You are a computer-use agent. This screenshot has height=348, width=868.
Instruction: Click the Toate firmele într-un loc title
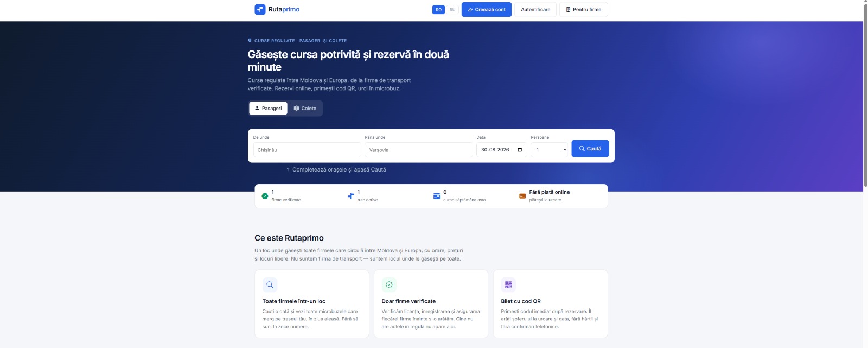click(294, 301)
